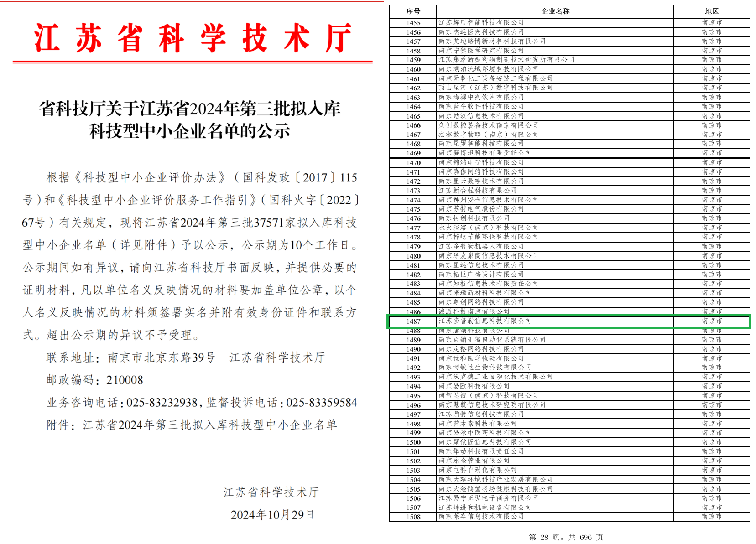Click company 南京沃克德工业自动化技术有限公司
This screenshot has width=756, height=544.
coord(496,377)
